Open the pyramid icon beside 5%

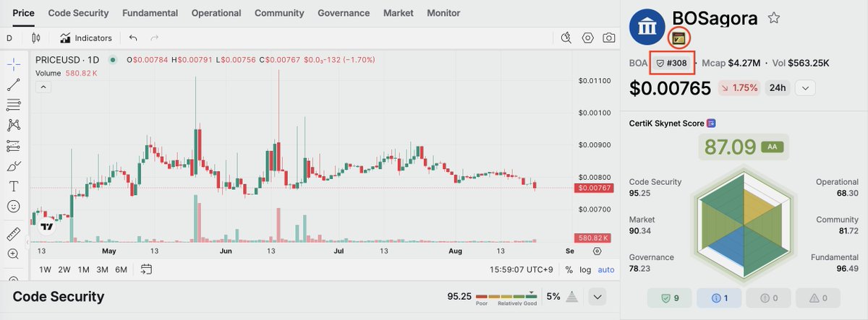(x=571, y=296)
